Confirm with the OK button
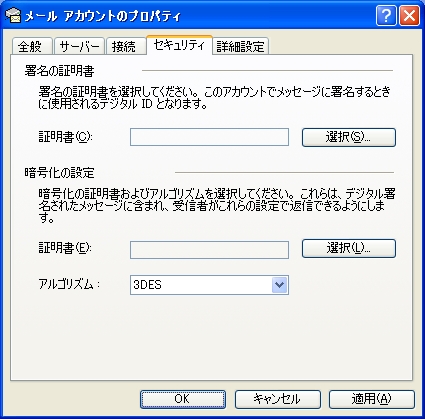This screenshot has width=425, height=419. pos(183,399)
